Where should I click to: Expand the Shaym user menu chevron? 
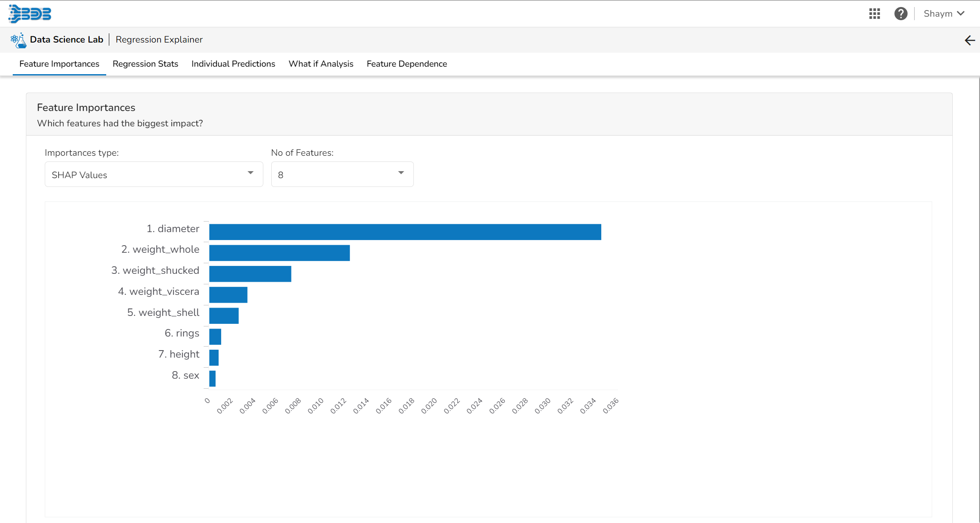961,14
